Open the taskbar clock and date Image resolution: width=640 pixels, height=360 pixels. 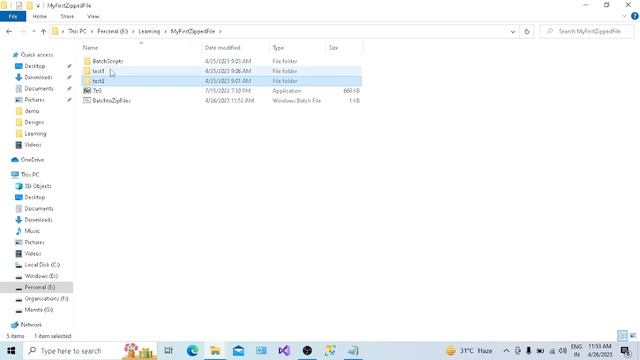click(600, 351)
